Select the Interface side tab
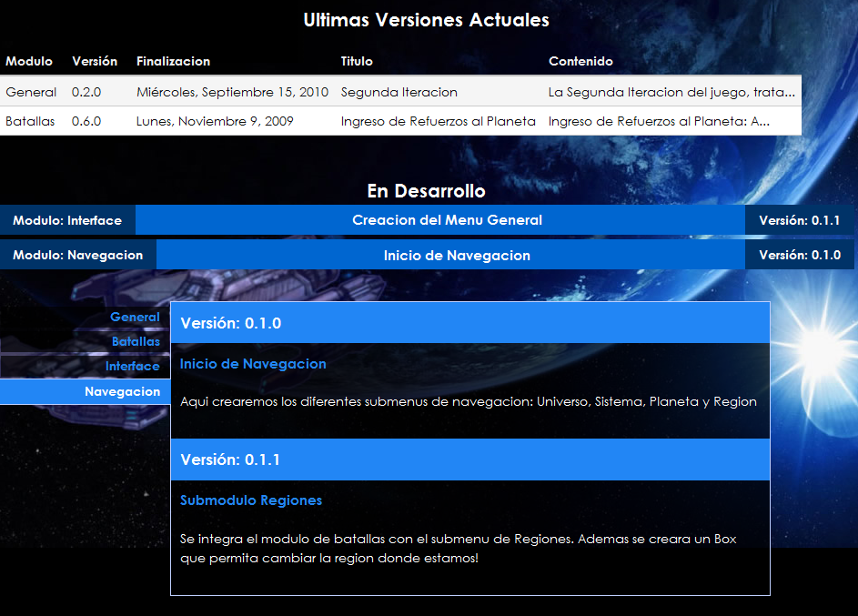The height and width of the screenshot is (616, 858). 132,366
